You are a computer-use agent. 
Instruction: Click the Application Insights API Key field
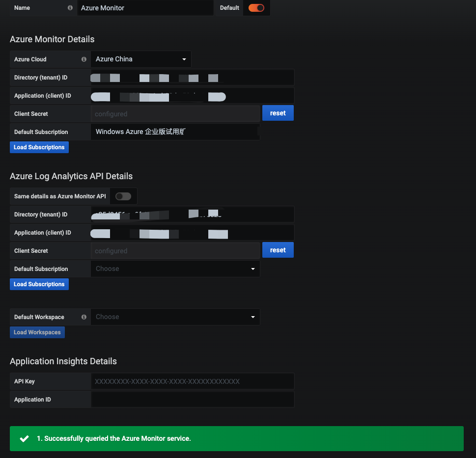tap(193, 381)
